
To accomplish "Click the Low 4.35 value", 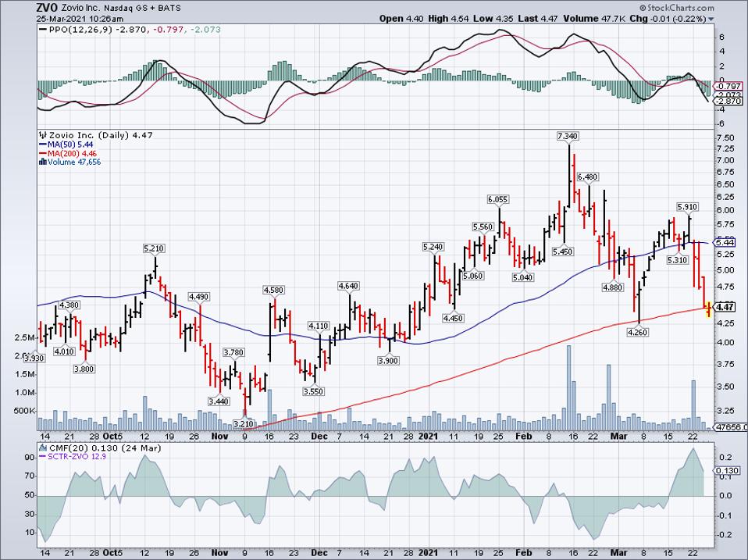I will tap(493, 19).
